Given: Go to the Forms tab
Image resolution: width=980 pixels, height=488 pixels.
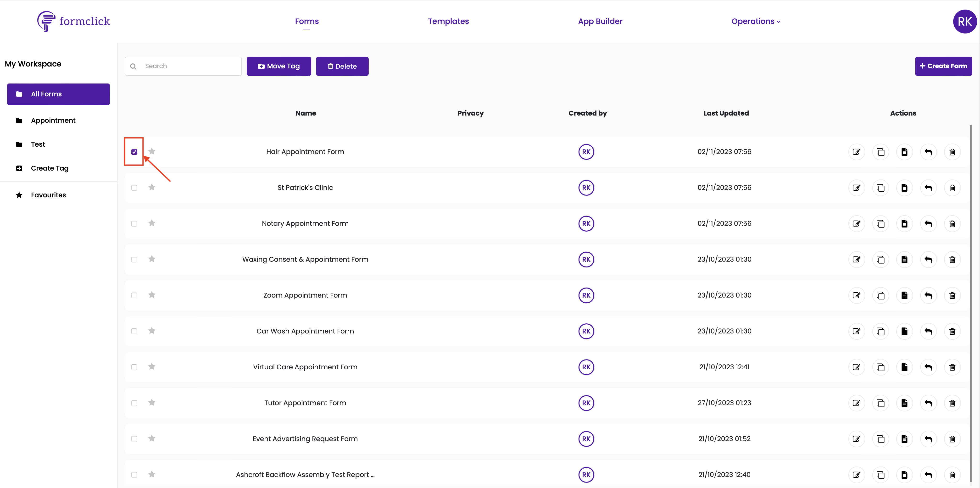Looking at the screenshot, I should tap(307, 21).
